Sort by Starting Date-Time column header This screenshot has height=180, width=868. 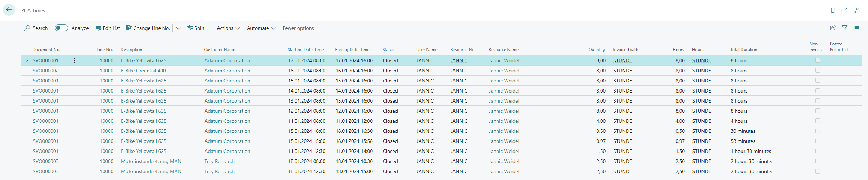click(306, 50)
